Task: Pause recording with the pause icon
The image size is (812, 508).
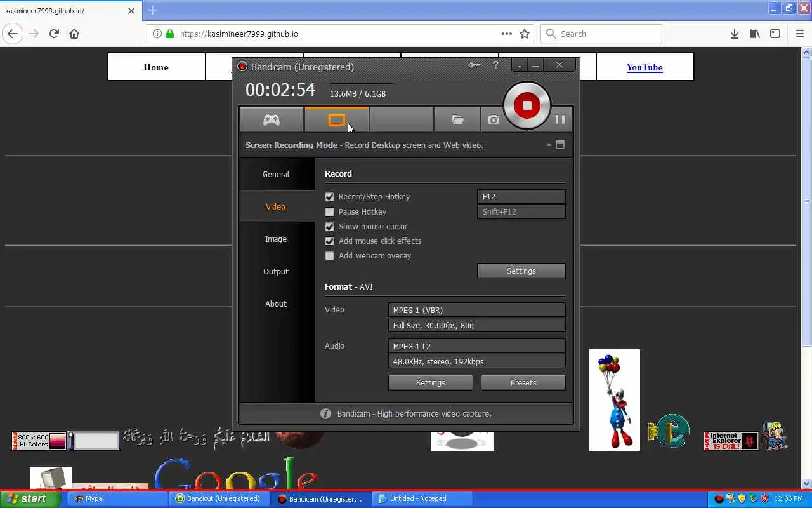Action: pos(560,119)
